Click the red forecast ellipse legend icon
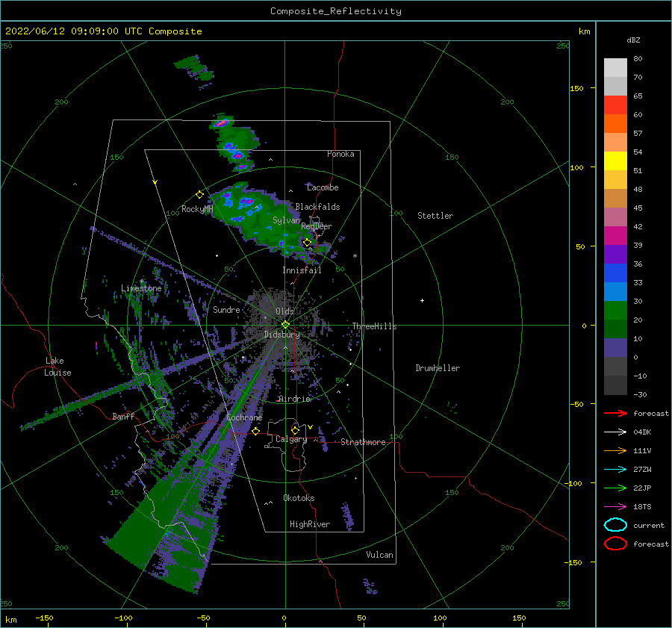The image size is (672, 628). point(615,544)
